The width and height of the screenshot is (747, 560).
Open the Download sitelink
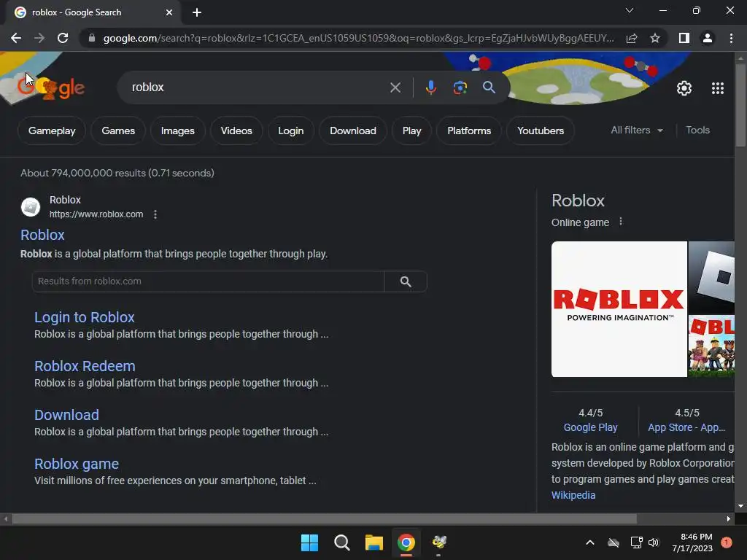point(66,415)
